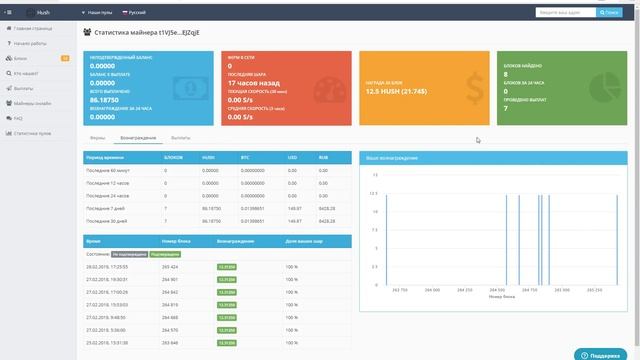Click the Период времени column header

click(x=105, y=158)
